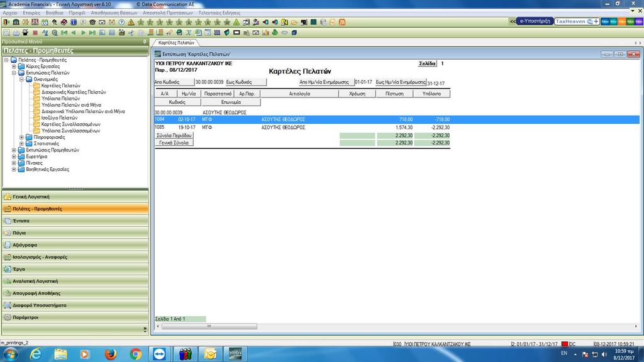Open TeamViewer from taskbar
The height and width of the screenshot is (362, 644).
[160, 354]
